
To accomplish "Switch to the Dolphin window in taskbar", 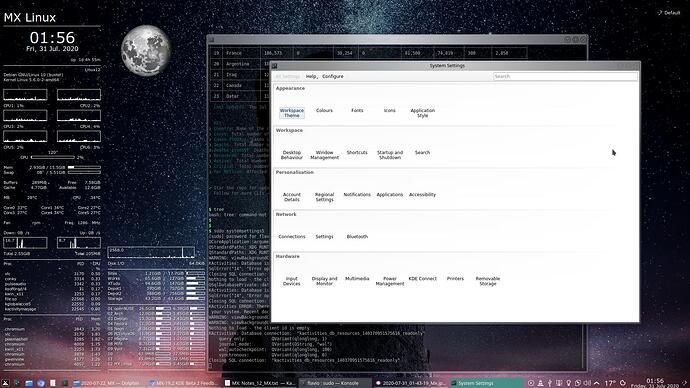I will click(109, 383).
